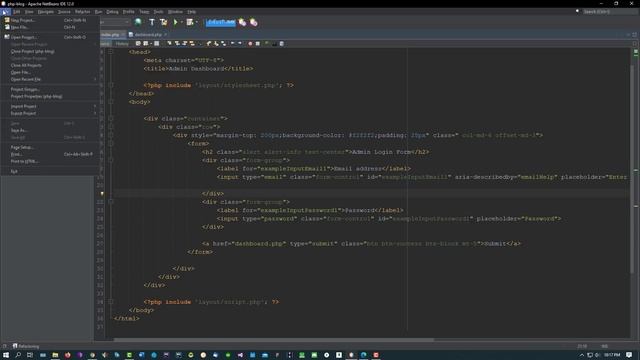Choose Open File in the File menu
Screen dimensions: 640x360
[x=49, y=72]
